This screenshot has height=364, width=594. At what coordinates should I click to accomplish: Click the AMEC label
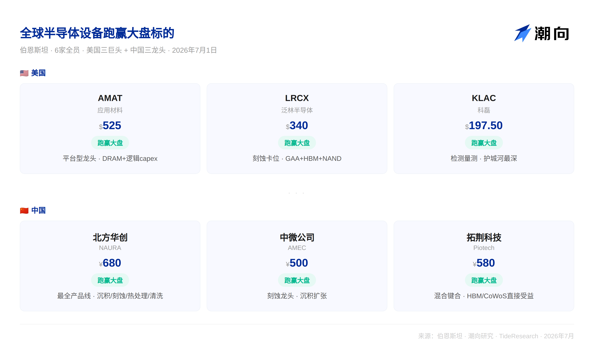297,248
